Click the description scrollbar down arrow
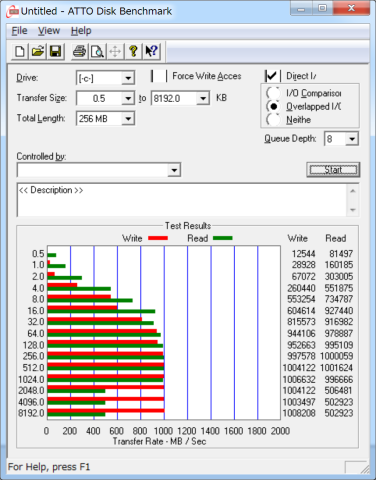This screenshot has height=480, width=376. [353, 210]
